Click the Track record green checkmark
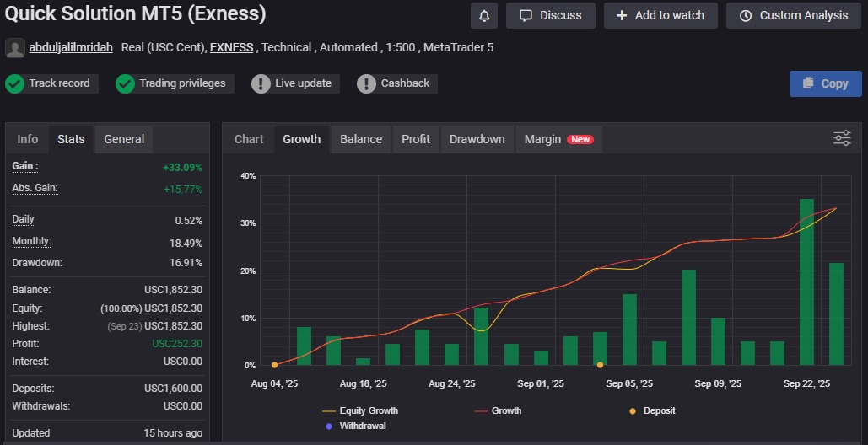The width and height of the screenshot is (868, 445). (15, 83)
